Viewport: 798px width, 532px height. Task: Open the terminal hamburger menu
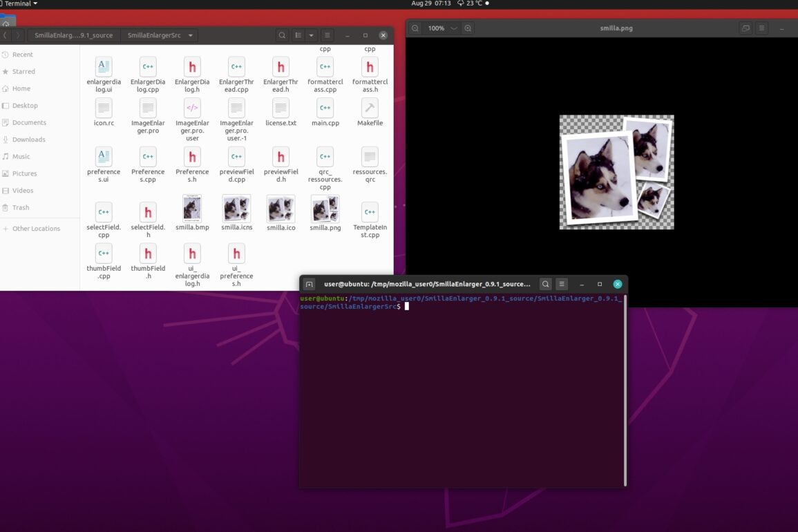pyautogui.click(x=562, y=284)
